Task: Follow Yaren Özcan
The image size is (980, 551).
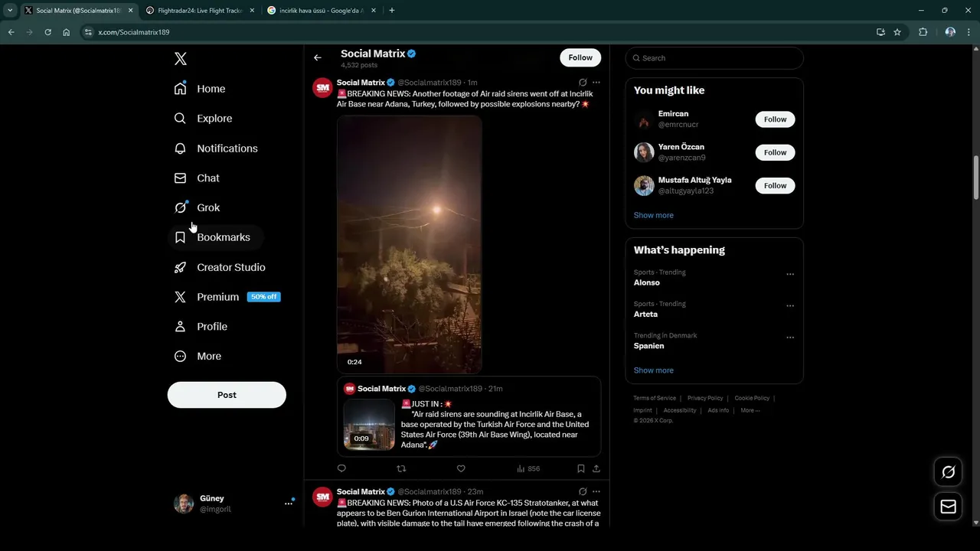Action: point(775,152)
